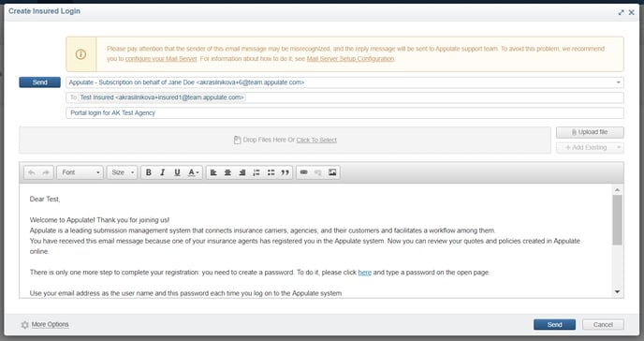Undo the last edit in the editor toolbar
Viewport: 644px width, 341px height.
[x=31, y=172]
